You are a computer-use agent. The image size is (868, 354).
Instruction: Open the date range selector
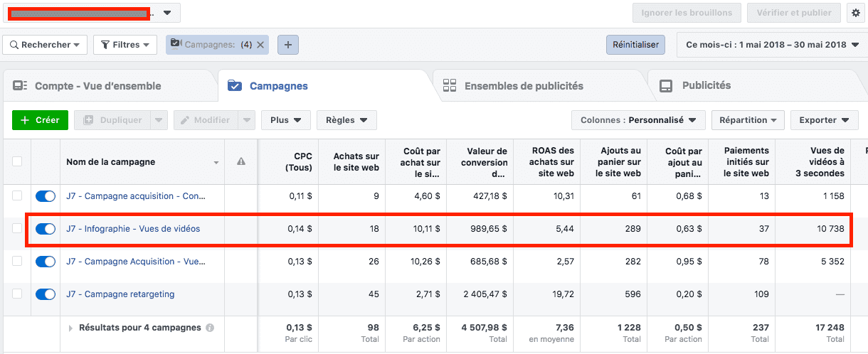tap(772, 45)
